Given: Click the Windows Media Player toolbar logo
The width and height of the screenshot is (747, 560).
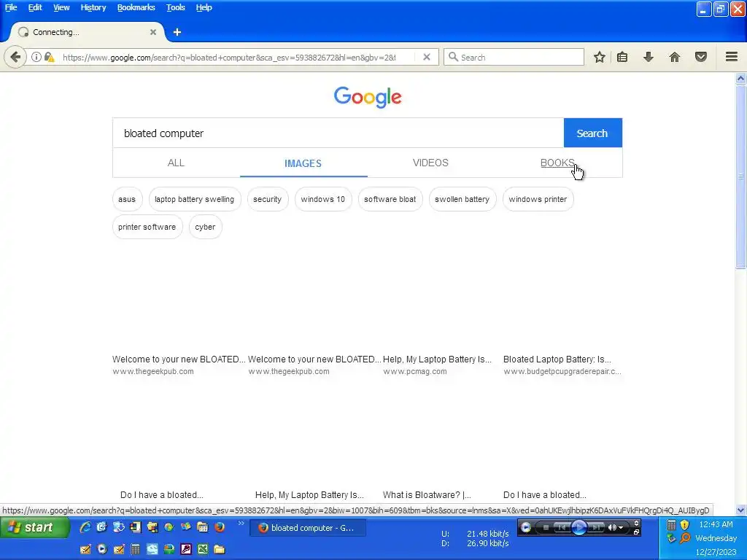Looking at the screenshot, I should [x=525, y=527].
